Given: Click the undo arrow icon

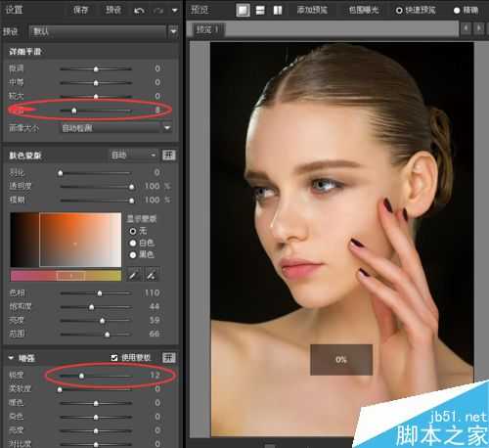Looking at the screenshot, I should 139,11.
